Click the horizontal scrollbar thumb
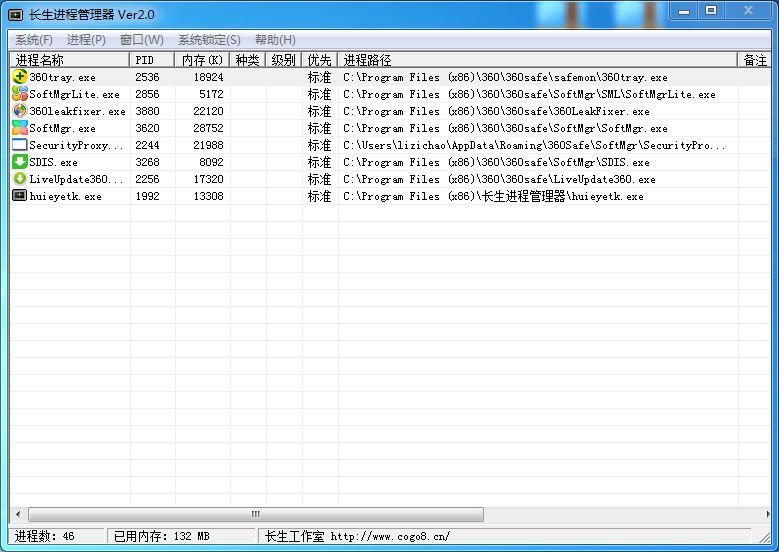The image size is (779, 552). (x=256, y=514)
